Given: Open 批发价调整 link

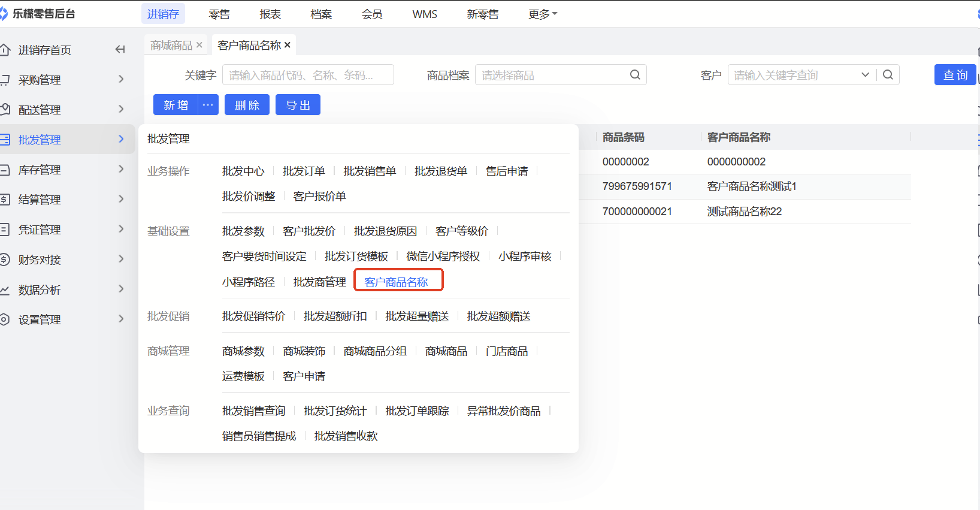Looking at the screenshot, I should click(249, 197).
